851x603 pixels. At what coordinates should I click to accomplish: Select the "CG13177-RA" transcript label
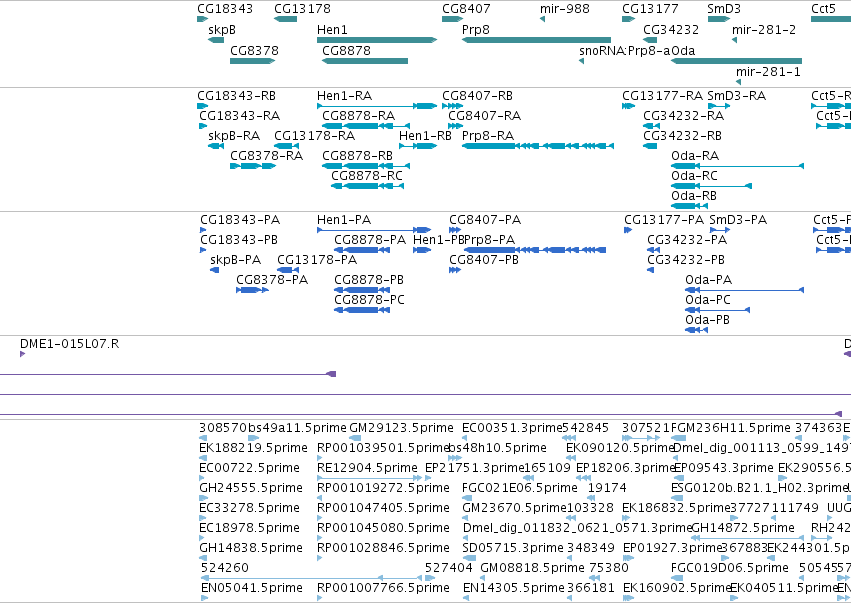pyautogui.click(x=662, y=96)
